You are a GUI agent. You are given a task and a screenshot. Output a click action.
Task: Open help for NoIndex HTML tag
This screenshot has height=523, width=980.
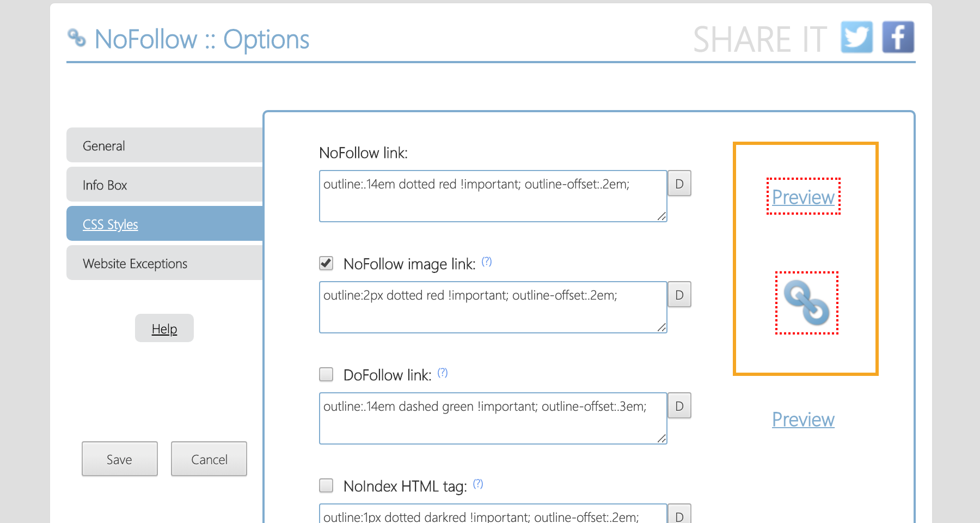click(478, 483)
